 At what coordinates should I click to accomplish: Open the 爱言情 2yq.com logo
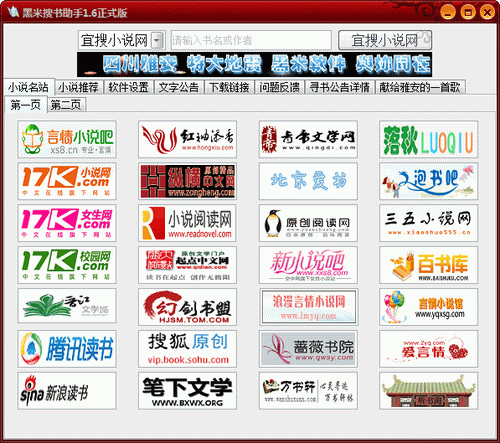(428, 349)
